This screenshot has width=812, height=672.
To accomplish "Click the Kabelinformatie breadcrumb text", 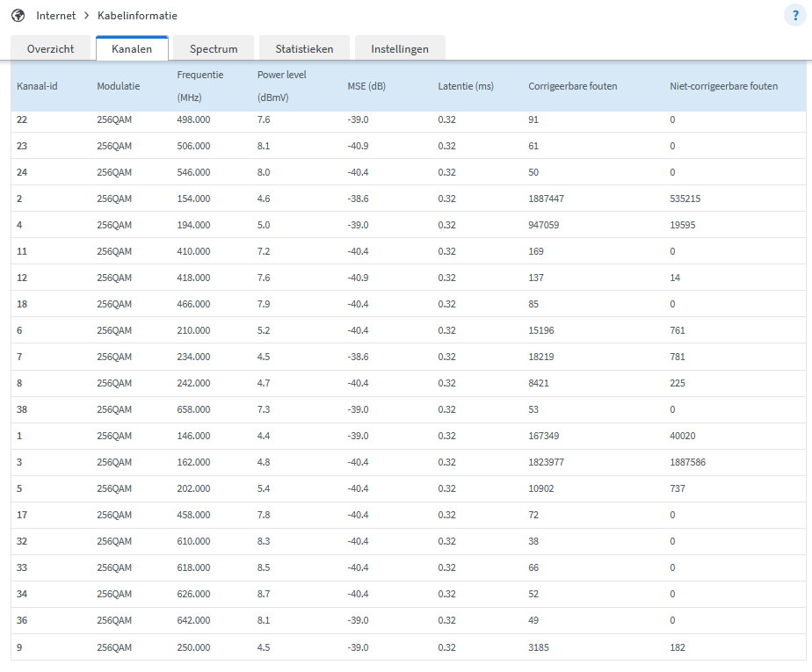I will point(137,16).
